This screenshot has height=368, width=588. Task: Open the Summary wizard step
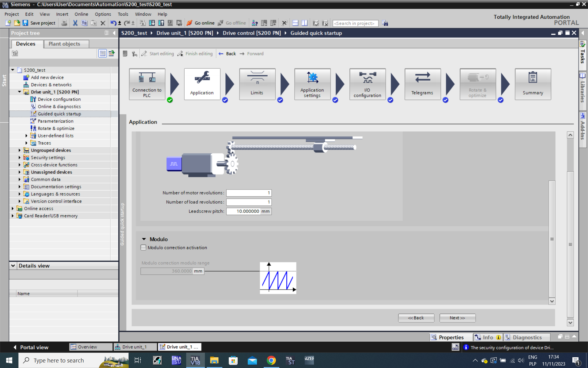coord(533,84)
